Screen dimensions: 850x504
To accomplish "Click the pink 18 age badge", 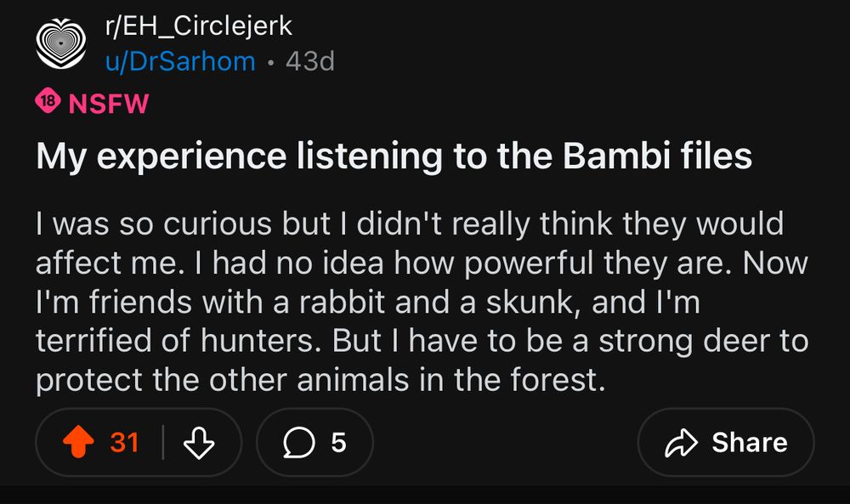I will pyautogui.click(x=48, y=100).
